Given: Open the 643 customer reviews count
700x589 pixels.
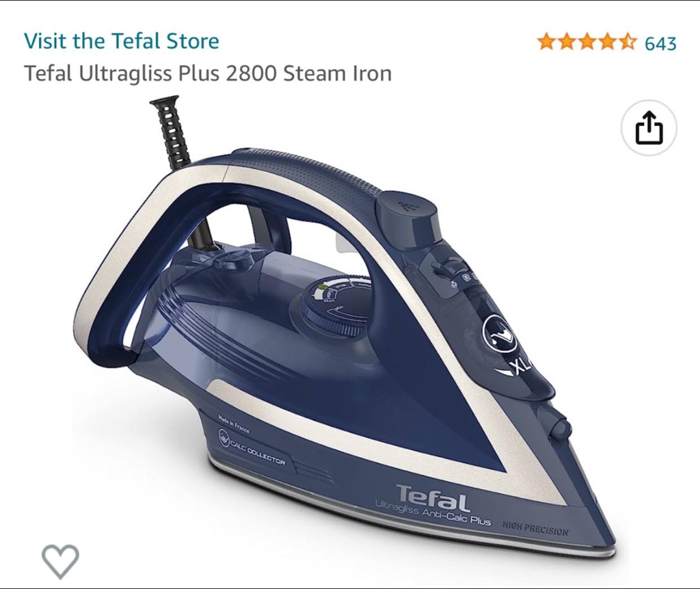Looking at the screenshot, I should [660, 43].
